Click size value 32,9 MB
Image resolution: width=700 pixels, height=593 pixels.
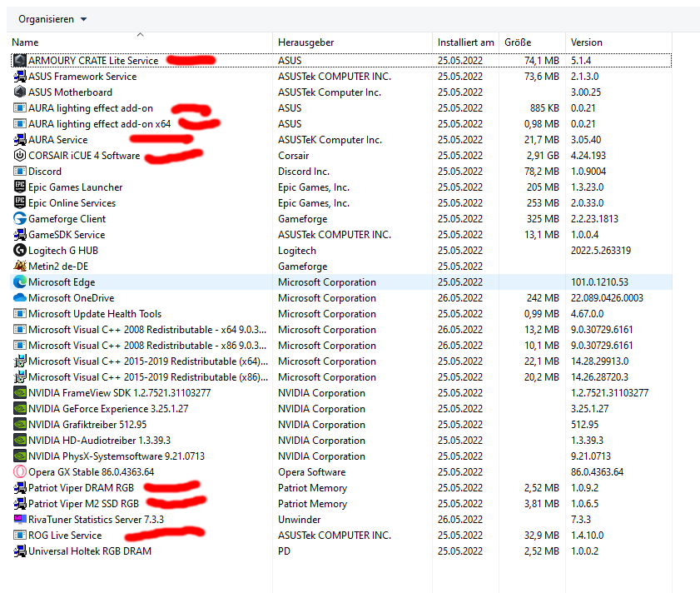[x=542, y=536]
